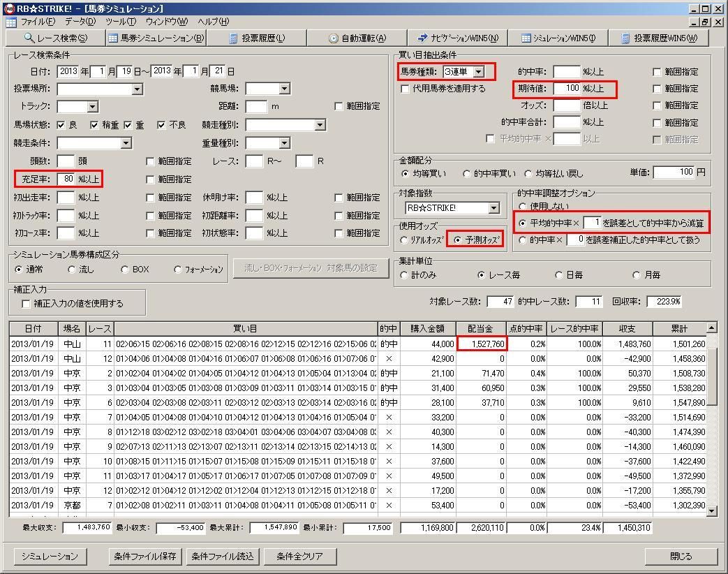This screenshot has width=728, height=574.
Task: Open the トラック dropdown
Action: point(92,107)
